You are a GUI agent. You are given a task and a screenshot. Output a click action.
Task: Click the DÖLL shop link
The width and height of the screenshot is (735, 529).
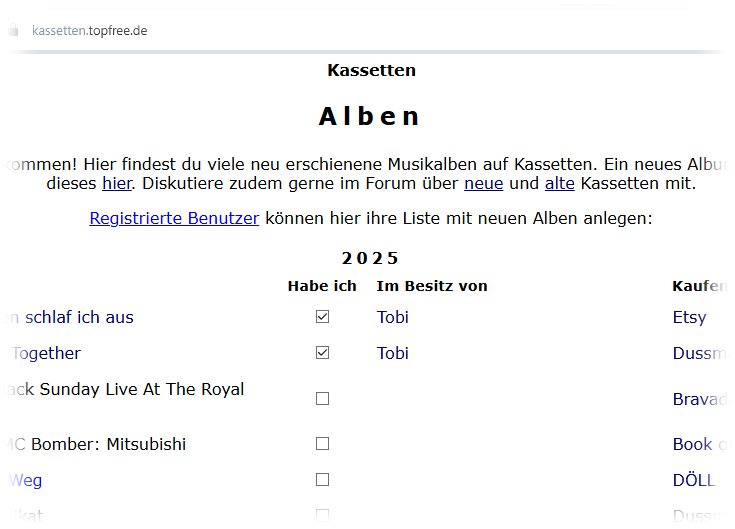694,480
